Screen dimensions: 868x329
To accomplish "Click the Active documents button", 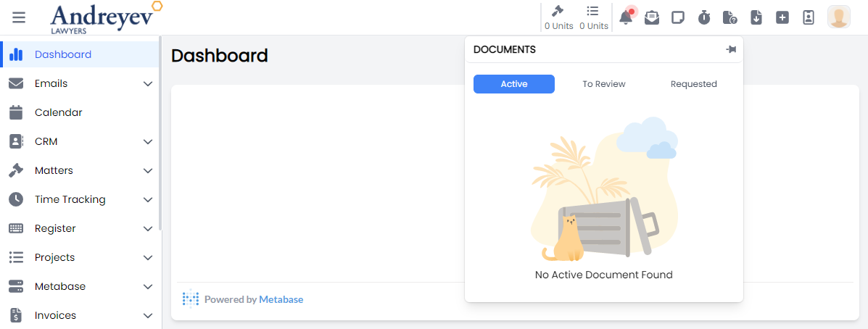I will [x=513, y=84].
